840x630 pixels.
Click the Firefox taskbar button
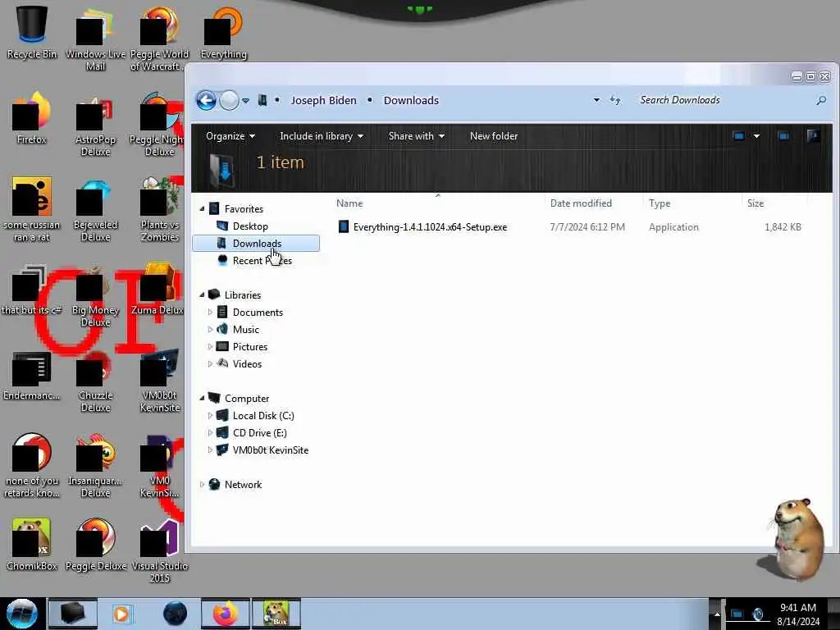pyautogui.click(x=226, y=614)
